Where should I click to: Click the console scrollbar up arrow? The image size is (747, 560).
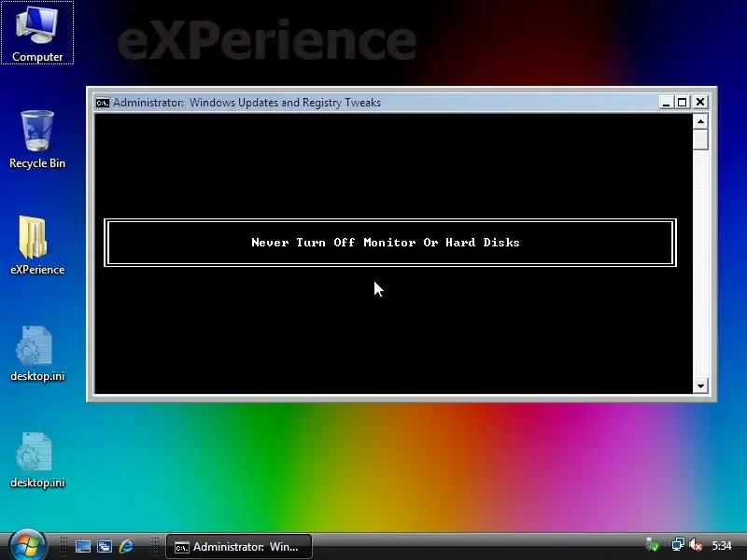pyautogui.click(x=700, y=122)
